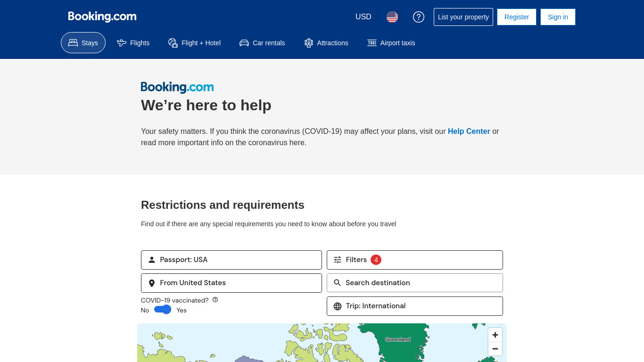Click the 'Yes' label by vaccination switch
Viewport: 644px width, 362px height.
[182, 310]
